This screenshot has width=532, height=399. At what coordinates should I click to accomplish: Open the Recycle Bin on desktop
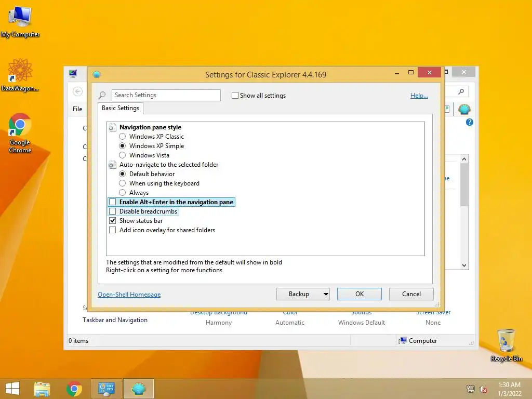pos(506,345)
